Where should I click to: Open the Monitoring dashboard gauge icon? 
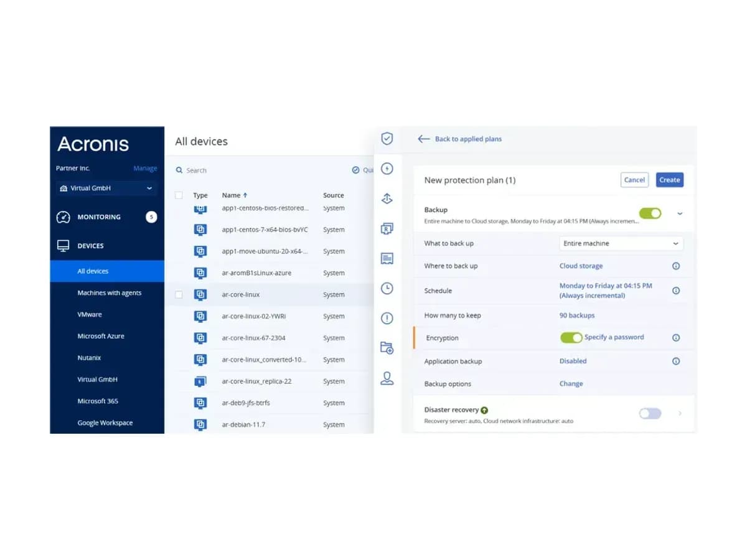[x=63, y=217]
